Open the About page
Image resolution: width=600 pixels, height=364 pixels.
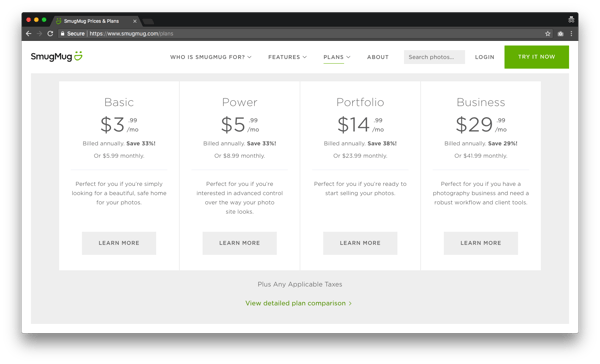[378, 57]
